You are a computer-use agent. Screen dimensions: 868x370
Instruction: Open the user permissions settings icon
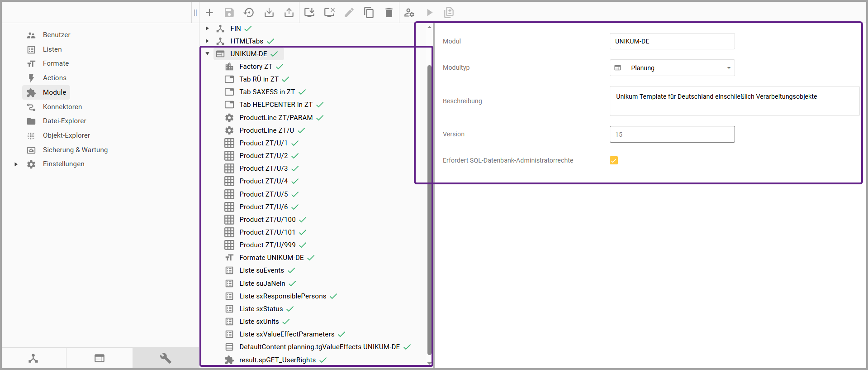point(409,13)
